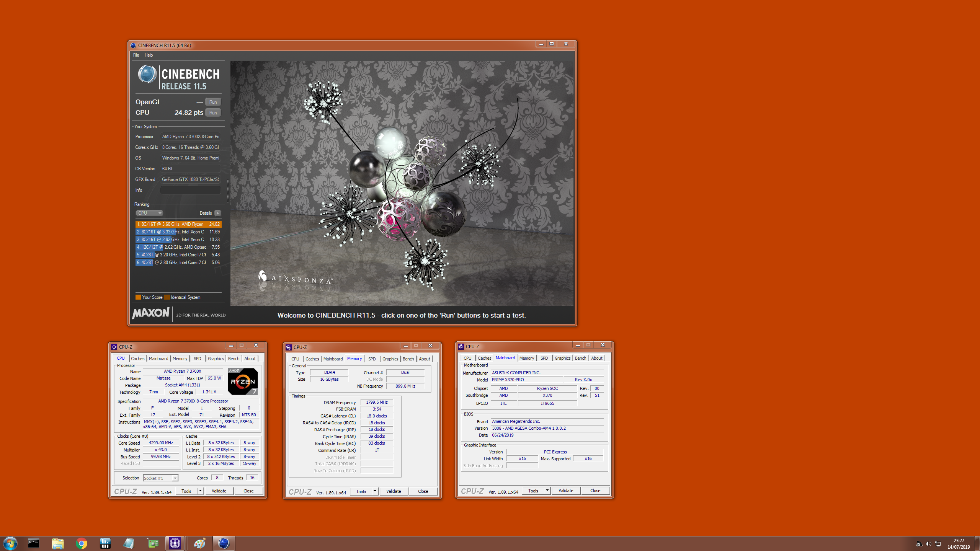Switch to Bench tab in CPU-Z Mainboard window

point(580,358)
